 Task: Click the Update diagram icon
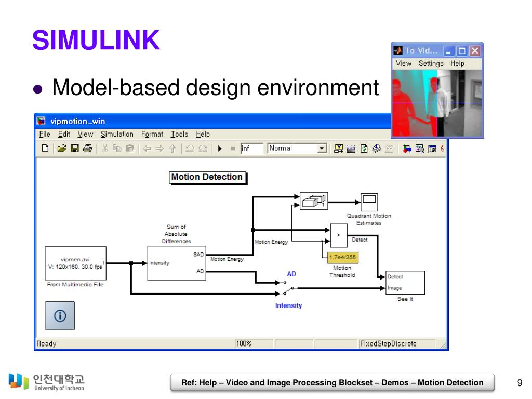coord(377,148)
